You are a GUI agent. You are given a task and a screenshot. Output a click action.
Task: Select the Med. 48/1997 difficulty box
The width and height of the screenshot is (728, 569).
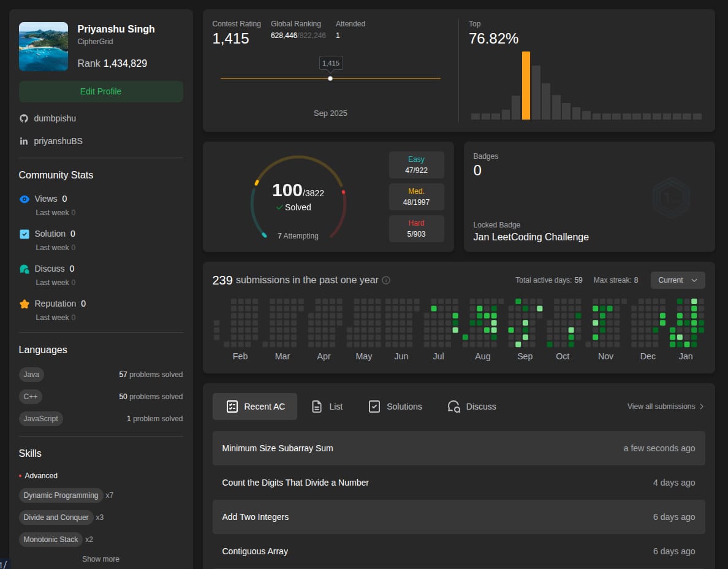pyautogui.click(x=417, y=196)
